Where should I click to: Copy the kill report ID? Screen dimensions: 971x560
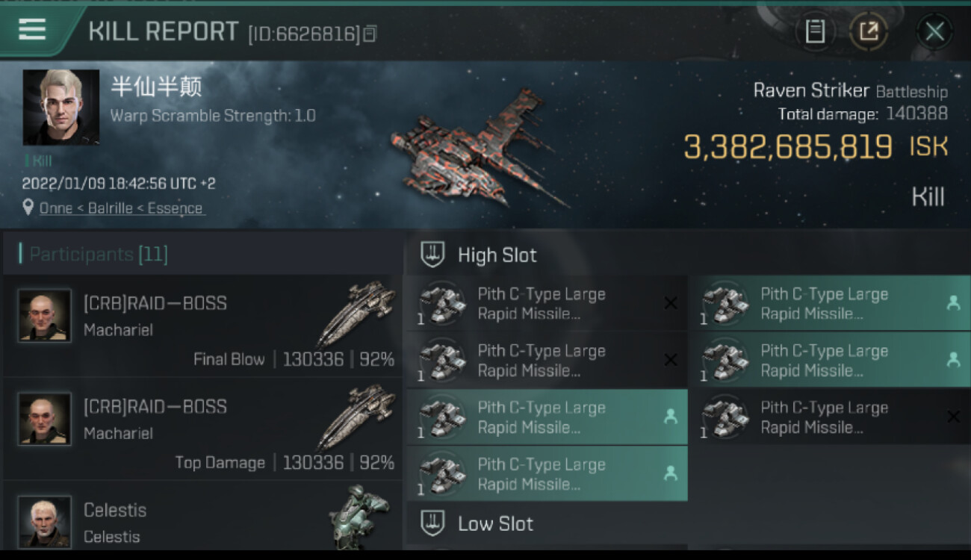pyautogui.click(x=370, y=34)
